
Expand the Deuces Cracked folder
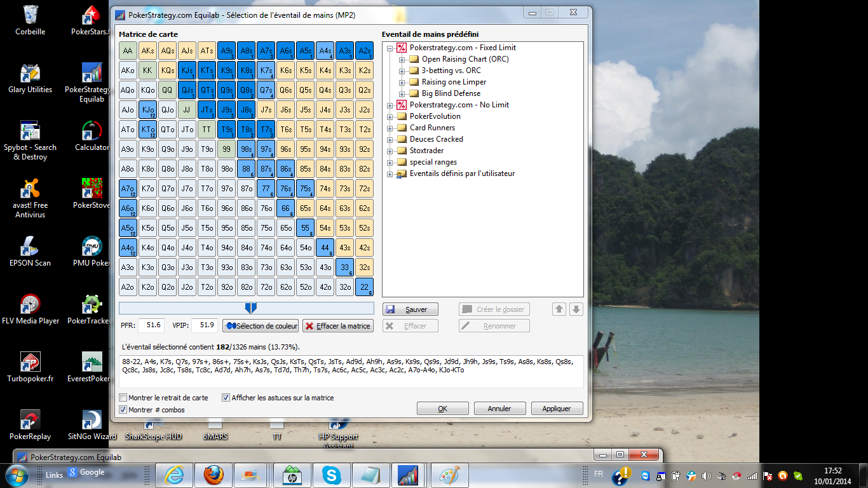[x=390, y=139]
